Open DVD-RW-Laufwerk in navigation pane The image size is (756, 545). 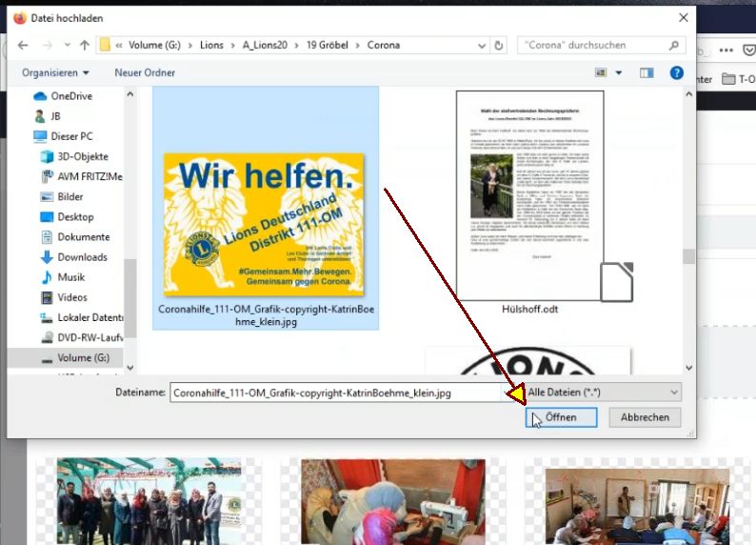[82, 337]
